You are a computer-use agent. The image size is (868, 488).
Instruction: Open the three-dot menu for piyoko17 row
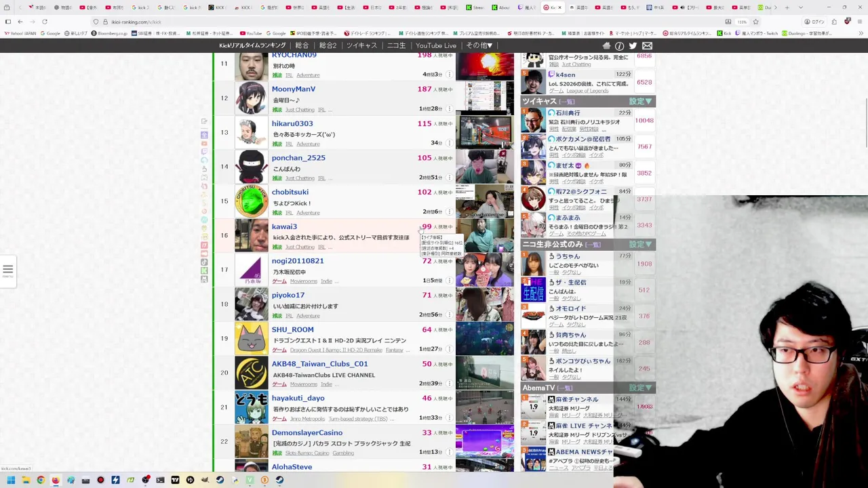[x=449, y=314]
